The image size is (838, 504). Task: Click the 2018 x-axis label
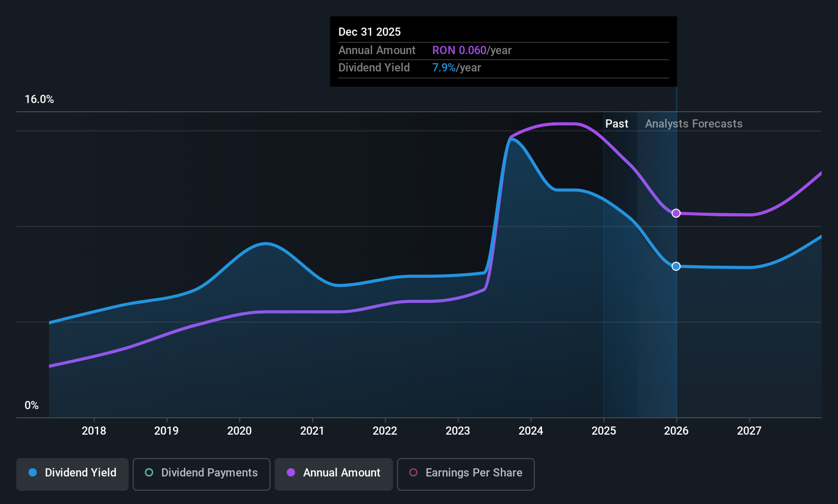94,431
